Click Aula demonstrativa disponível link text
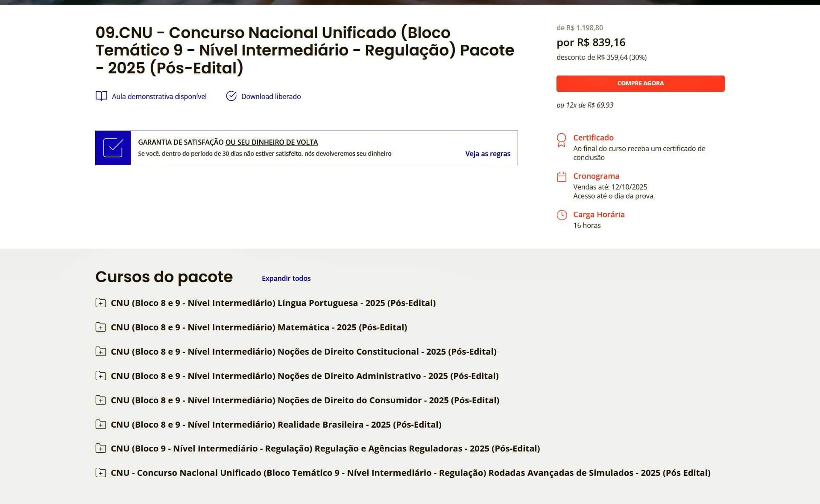This screenshot has height=504, width=820. [x=159, y=96]
